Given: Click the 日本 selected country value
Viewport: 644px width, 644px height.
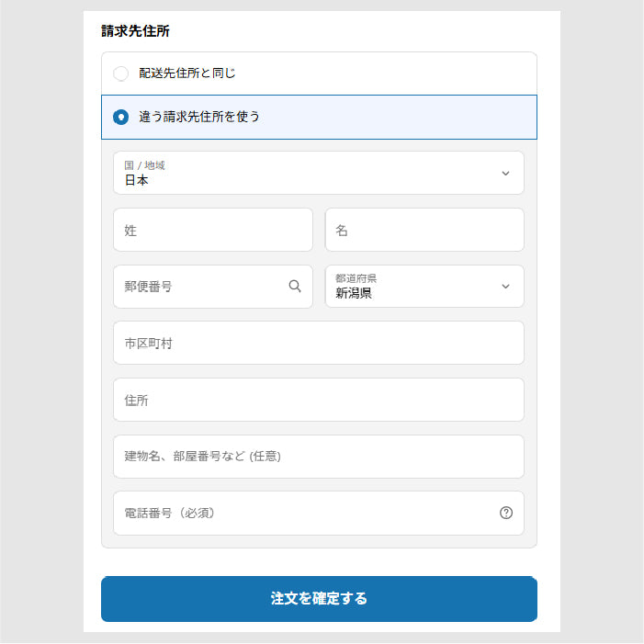Looking at the screenshot, I should click(x=136, y=180).
